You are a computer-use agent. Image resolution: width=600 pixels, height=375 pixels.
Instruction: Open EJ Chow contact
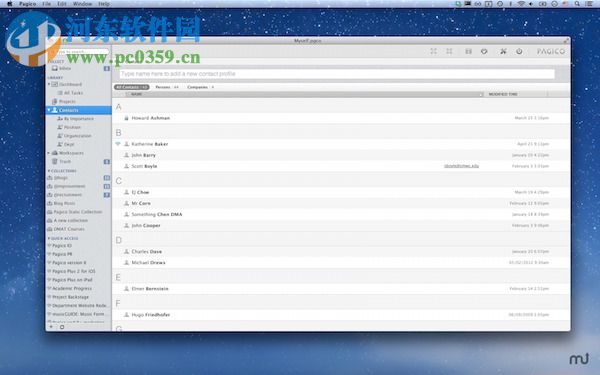click(x=140, y=192)
